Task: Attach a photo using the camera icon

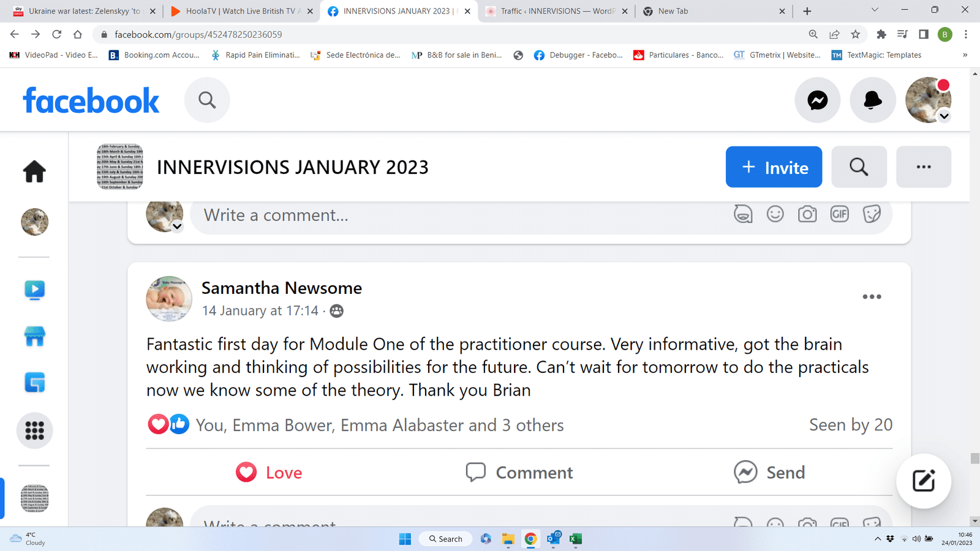Action: click(x=807, y=214)
